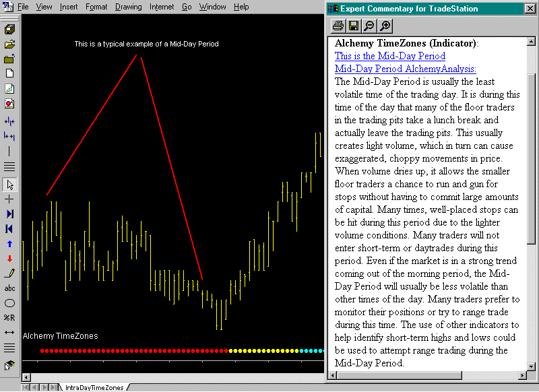539x392 pixels.
Task: Go to the first workspace tab
Action: tap(26, 387)
